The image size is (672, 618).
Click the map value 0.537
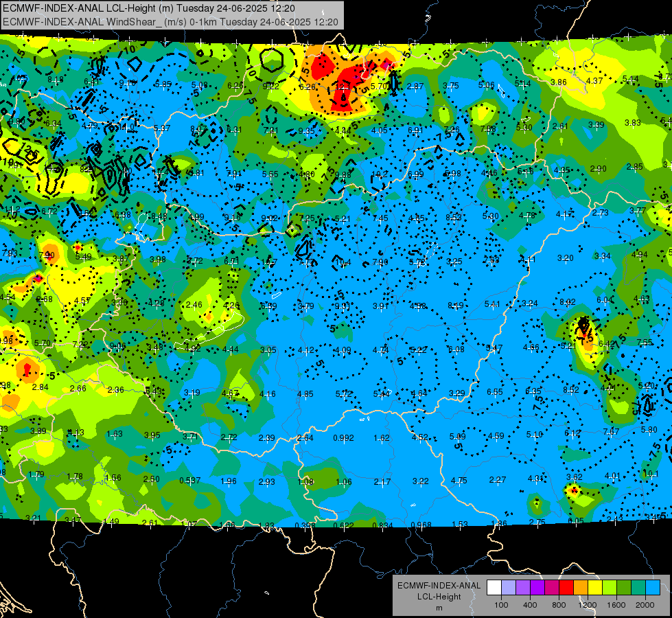(x=190, y=481)
